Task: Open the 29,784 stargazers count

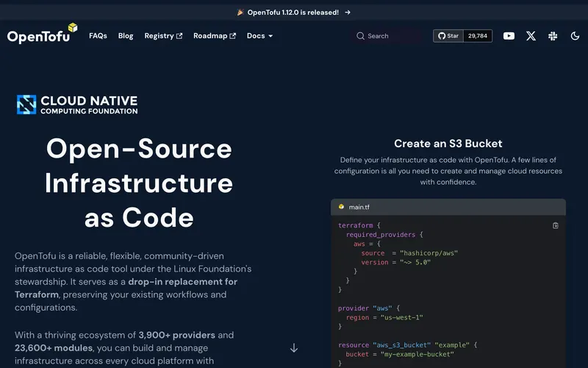Action: tap(478, 36)
